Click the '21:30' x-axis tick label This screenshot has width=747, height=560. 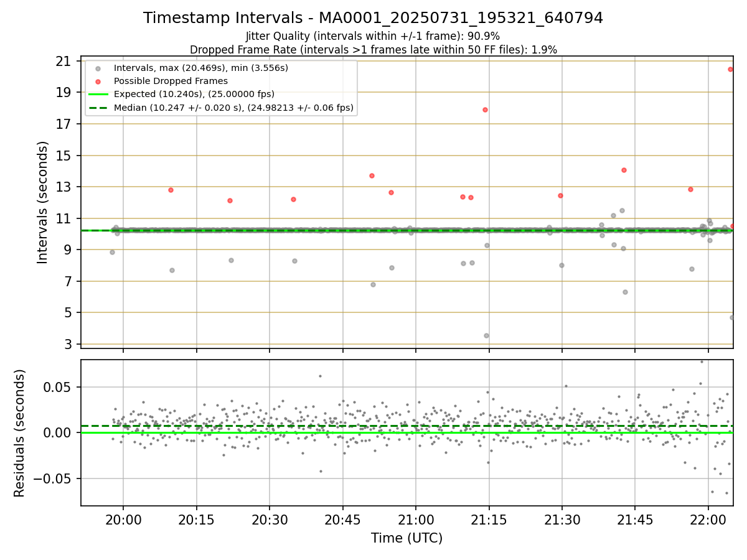tap(562, 520)
